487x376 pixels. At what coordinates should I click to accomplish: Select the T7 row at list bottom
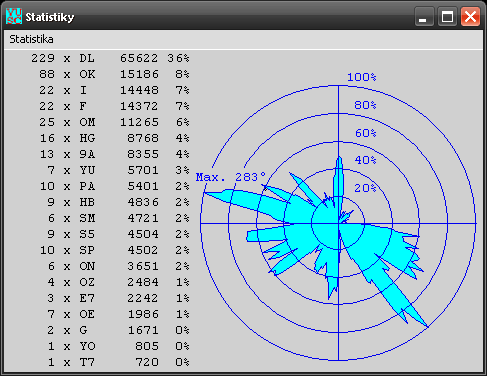[x=118, y=362]
